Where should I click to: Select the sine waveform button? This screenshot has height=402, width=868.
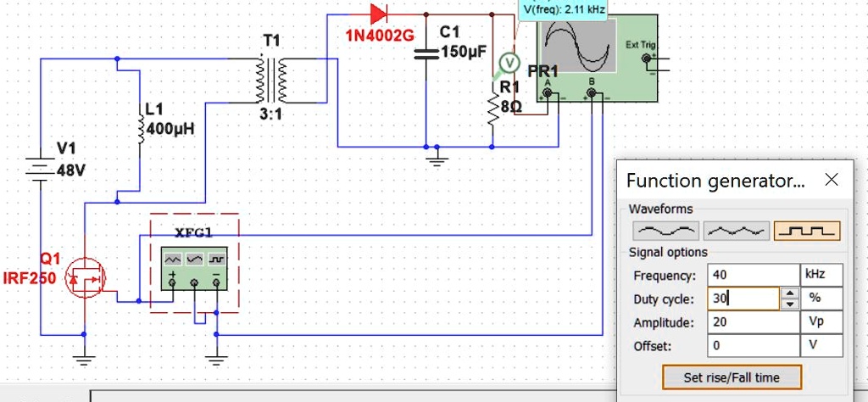pos(666,231)
